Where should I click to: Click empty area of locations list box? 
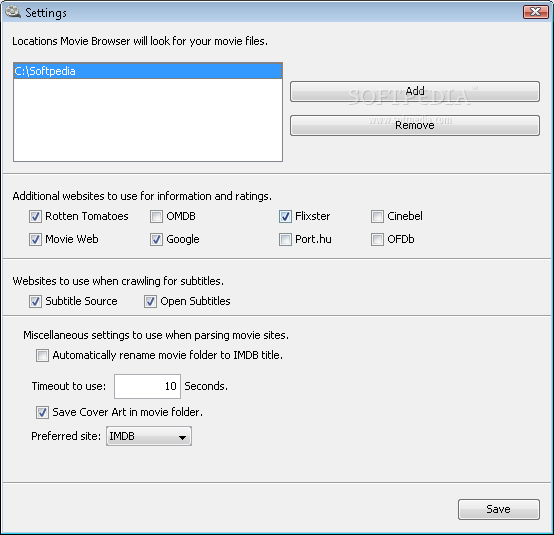tap(148, 120)
